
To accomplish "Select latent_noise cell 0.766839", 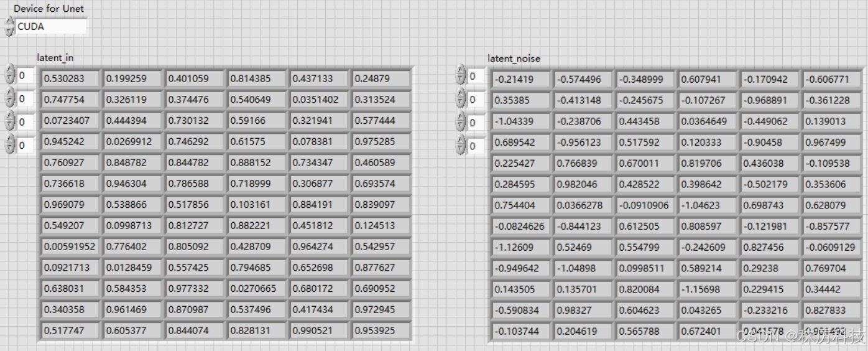I will pyautogui.click(x=583, y=163).
